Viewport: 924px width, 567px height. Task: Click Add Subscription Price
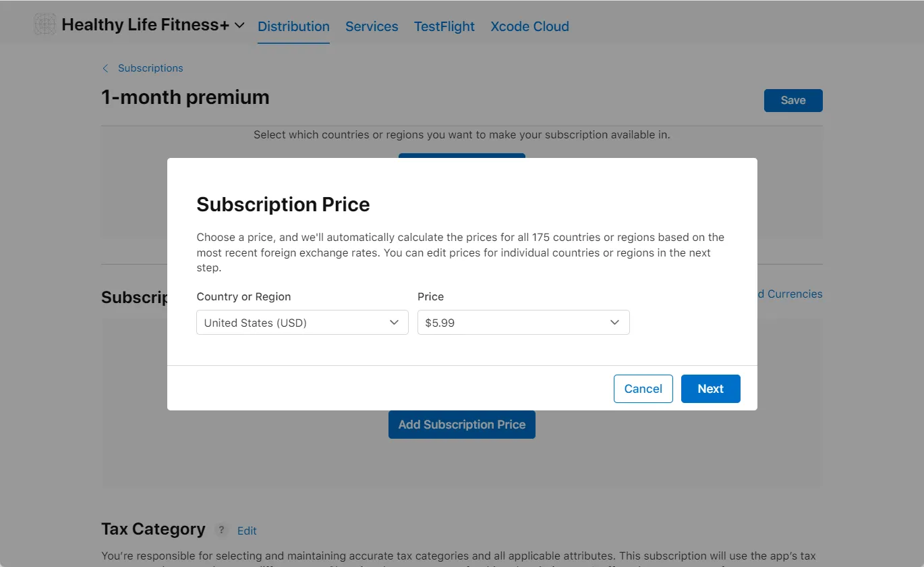pyautogui.click(x=461, y=425)
